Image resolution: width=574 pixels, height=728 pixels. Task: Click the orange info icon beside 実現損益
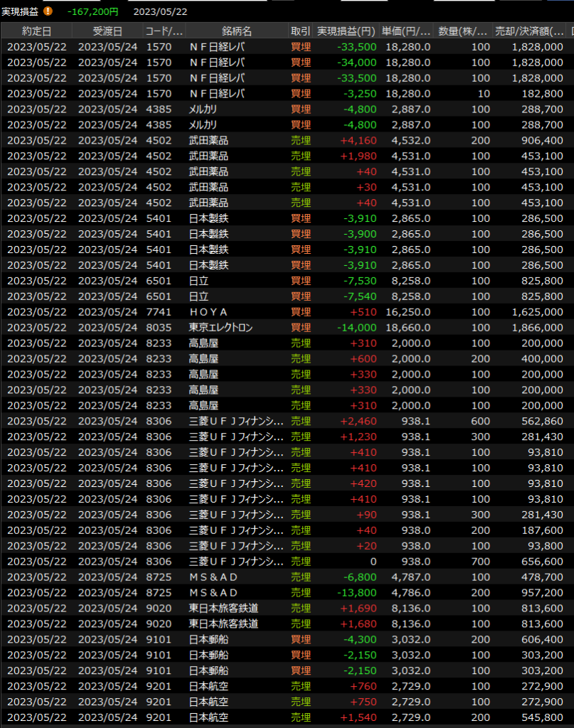(48, 11)
